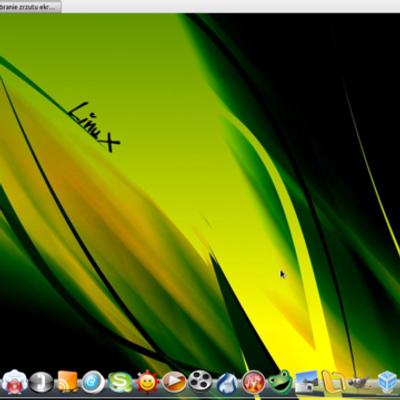Select the screenshot window taskbar button

[30, 7]
